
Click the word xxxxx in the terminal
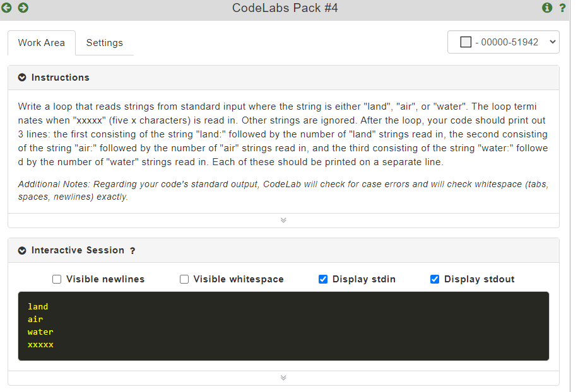40,345
